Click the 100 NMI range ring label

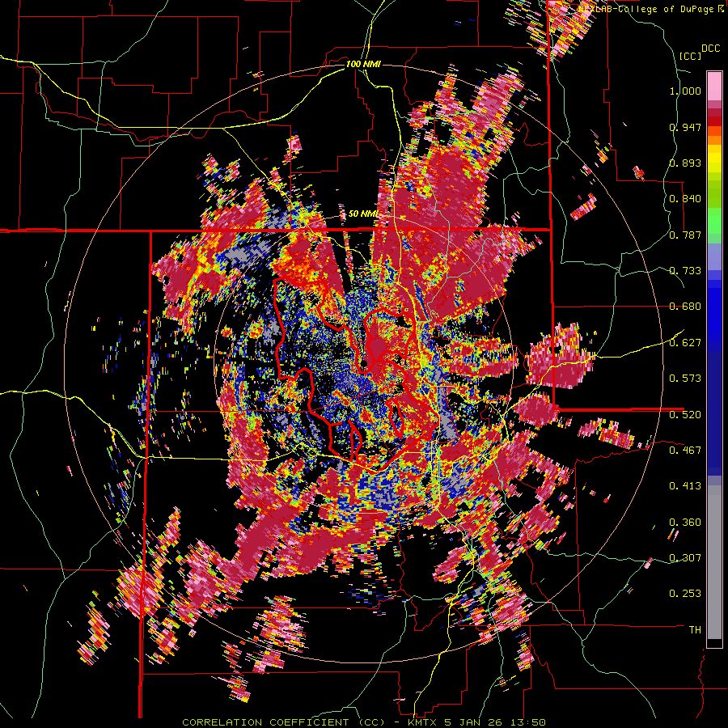point(363,64)
